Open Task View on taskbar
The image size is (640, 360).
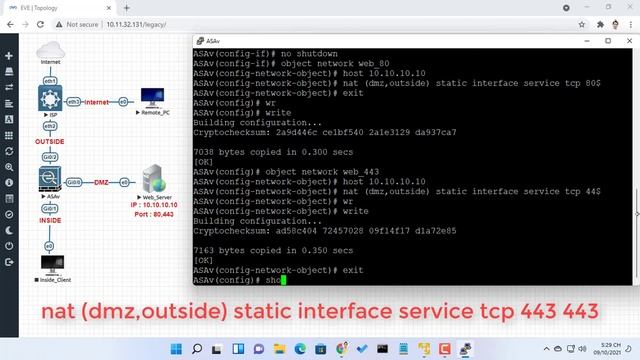pos(217,349)
